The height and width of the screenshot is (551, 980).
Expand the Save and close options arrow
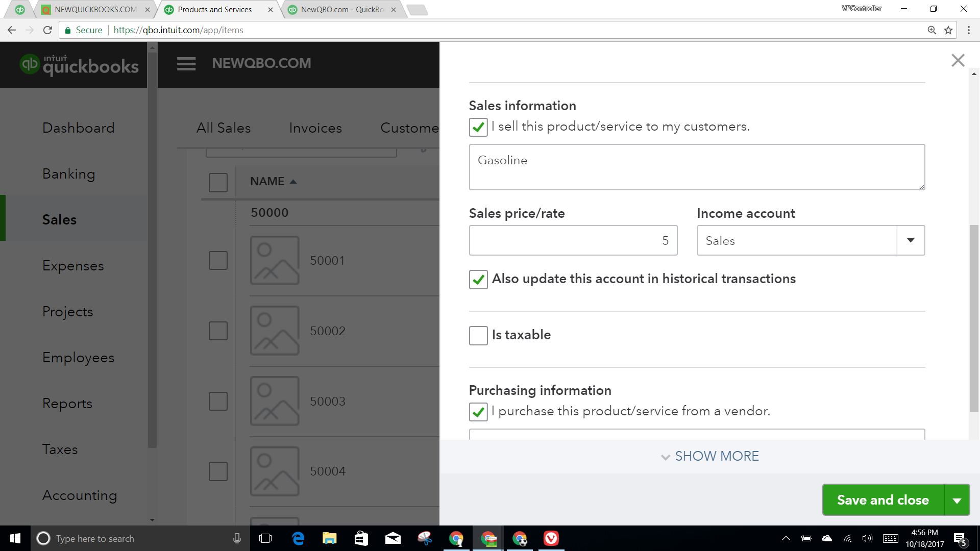click(957, 500)
